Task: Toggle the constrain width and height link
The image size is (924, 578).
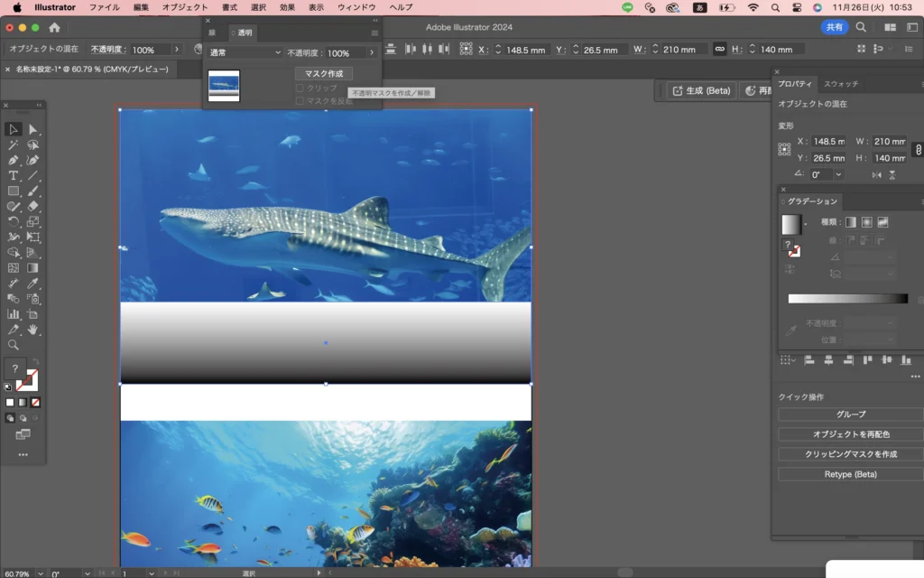Action: [918, 149]
